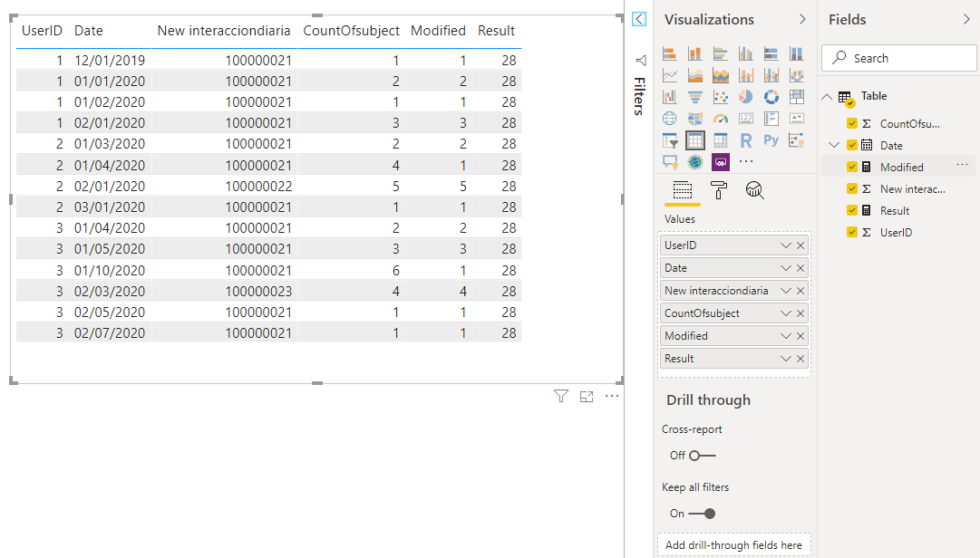
Task: Click the Fields search box
Action: pos(898,58)
